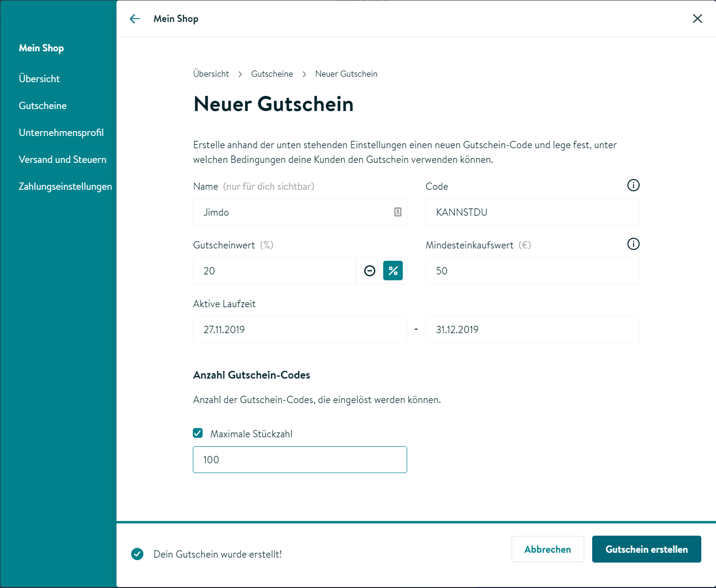Click the Aktive Laufzeit label
Viewport: 716px width, 588px height.
(x=224, y=304)
